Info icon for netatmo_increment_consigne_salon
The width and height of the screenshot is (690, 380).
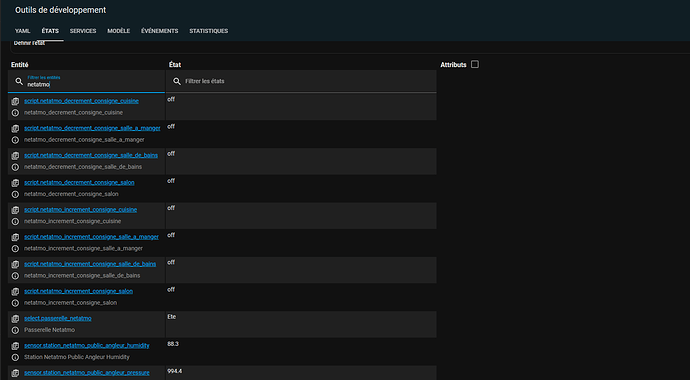point(15,303)
